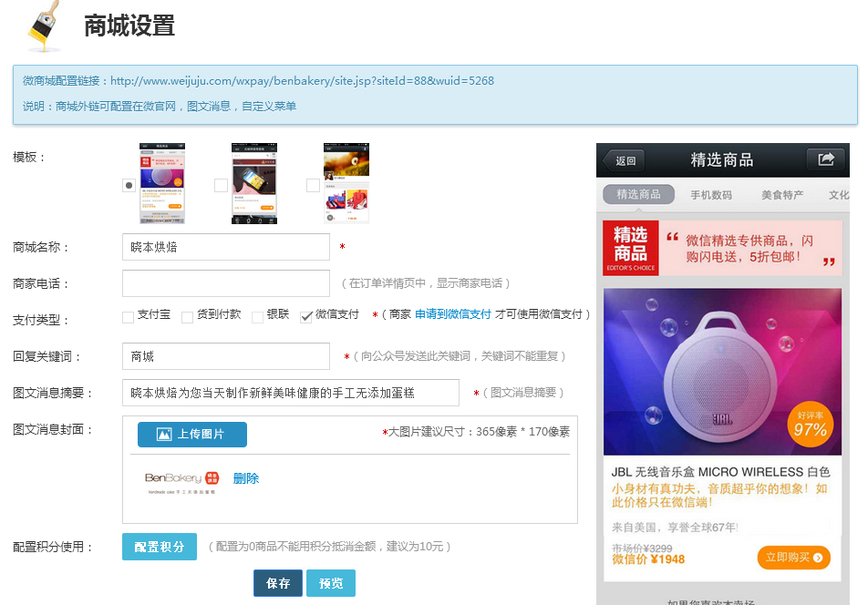
Task: Switch to 精选商品 tab in preview
Action: click(x=639, y=195)
